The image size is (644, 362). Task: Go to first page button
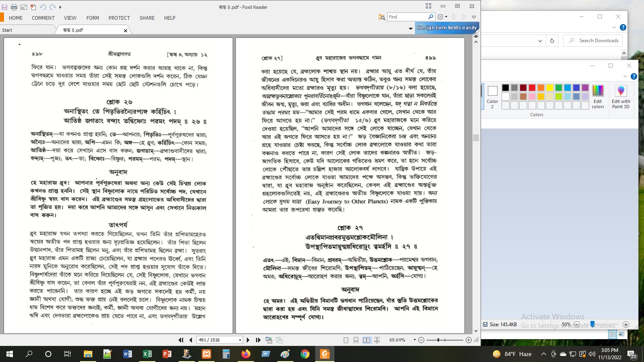coord(181,340)
